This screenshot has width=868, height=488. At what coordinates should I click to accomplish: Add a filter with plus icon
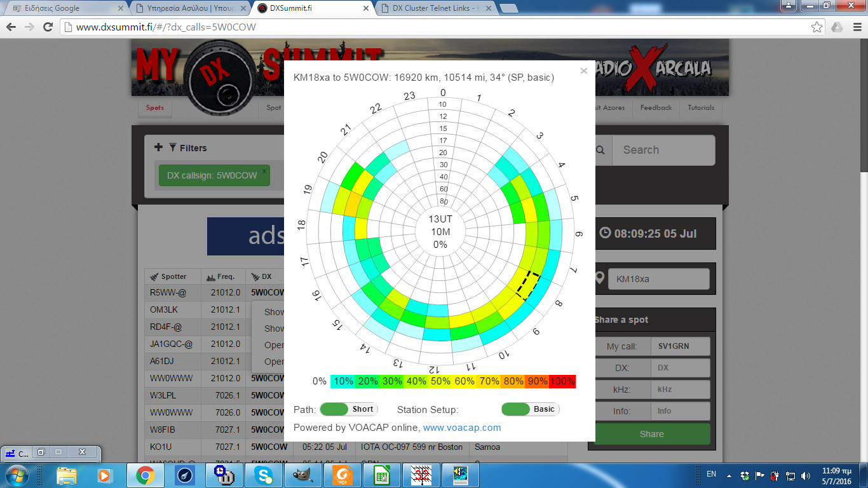pyautogui.click(x=158, y=147)
